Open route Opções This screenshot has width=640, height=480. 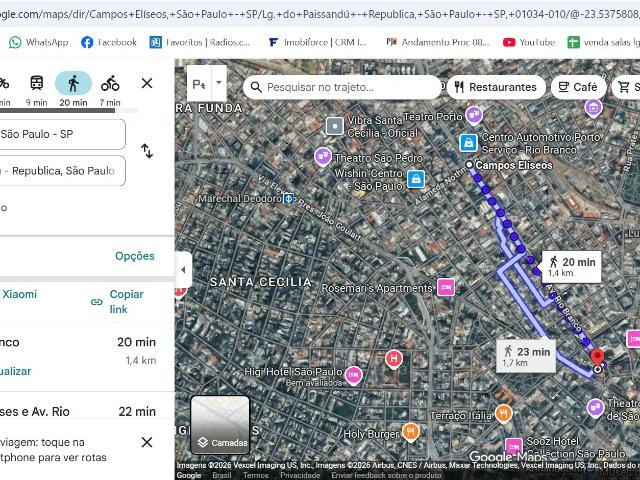pyautogui.click(x=135, y=256)
